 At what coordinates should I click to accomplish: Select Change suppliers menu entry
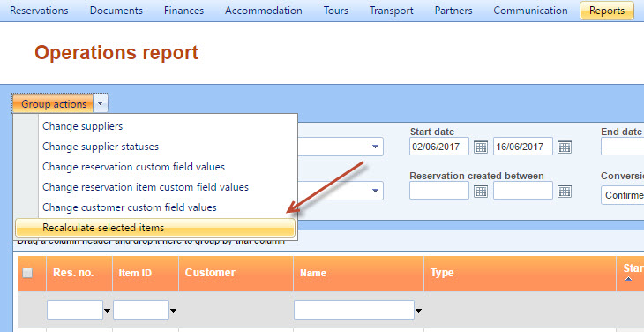[83, 126]
